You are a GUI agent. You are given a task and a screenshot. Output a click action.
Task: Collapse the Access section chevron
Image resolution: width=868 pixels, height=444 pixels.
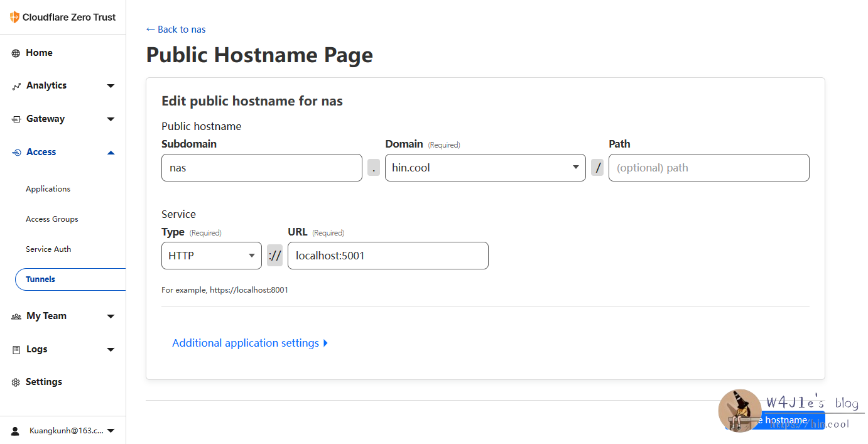(111, 152)
